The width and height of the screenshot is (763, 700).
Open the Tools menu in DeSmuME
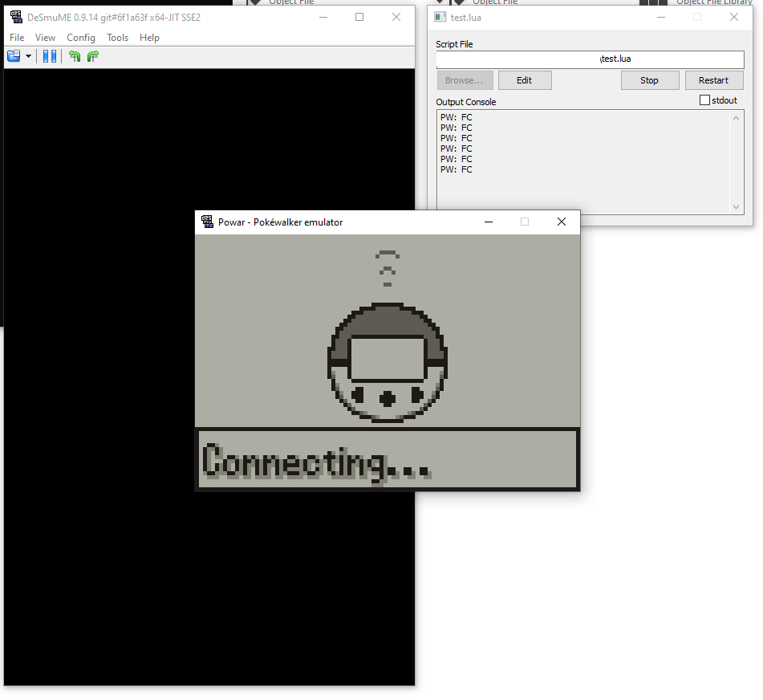pyautogui.click(x=117, y=38)
